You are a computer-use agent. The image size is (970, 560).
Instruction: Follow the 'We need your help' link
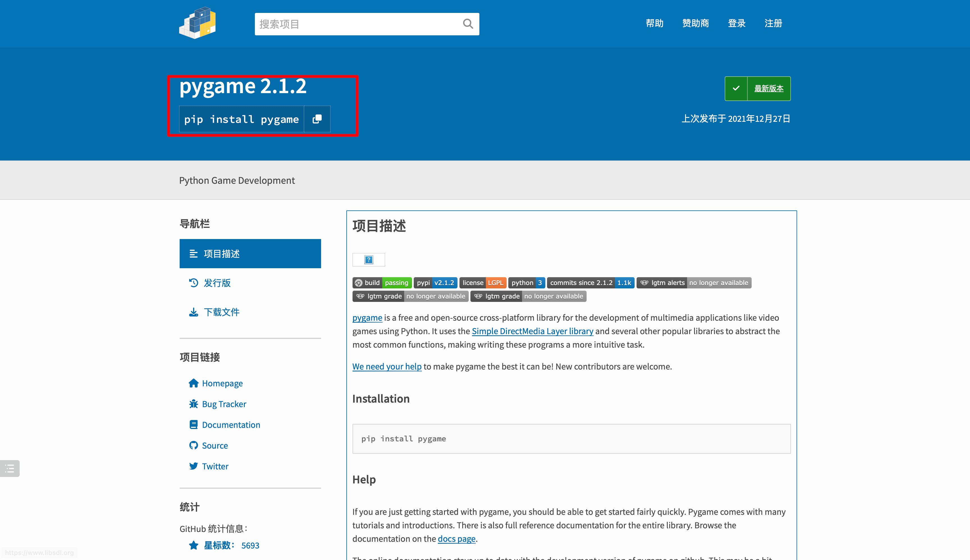[x=387, y=366]
